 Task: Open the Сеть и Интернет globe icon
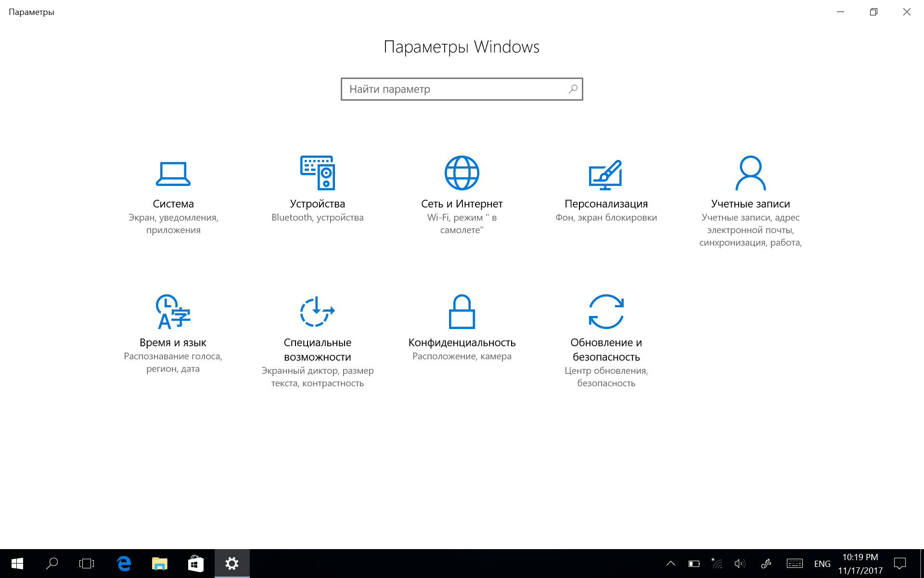point(462,173)
